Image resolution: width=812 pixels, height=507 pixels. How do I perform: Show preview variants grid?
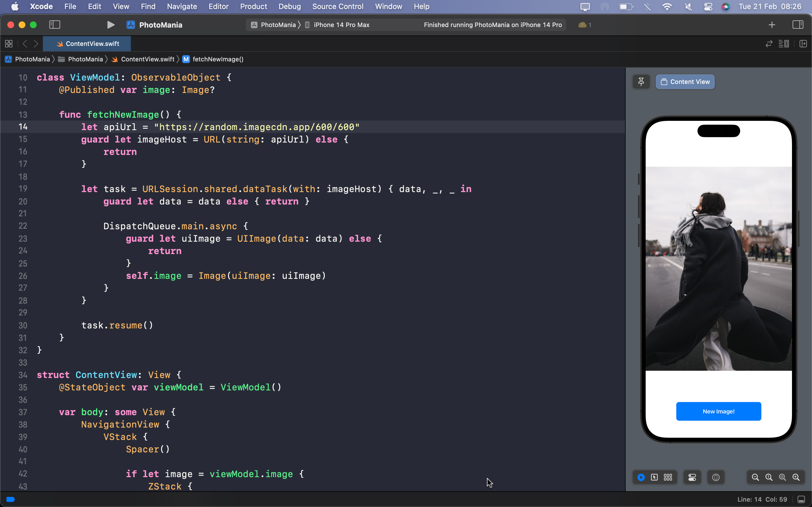[668, 477]
